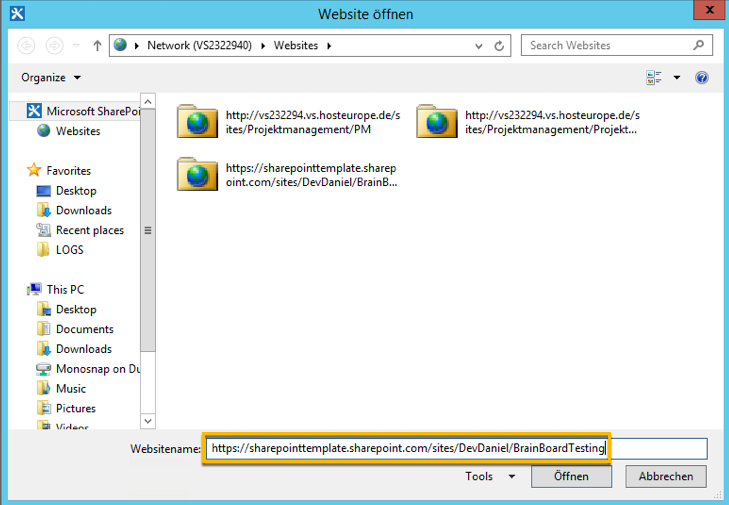This screenshot has height=505, width=729.
Task: Open the Organize menu
Action: [x=51, y=78]
